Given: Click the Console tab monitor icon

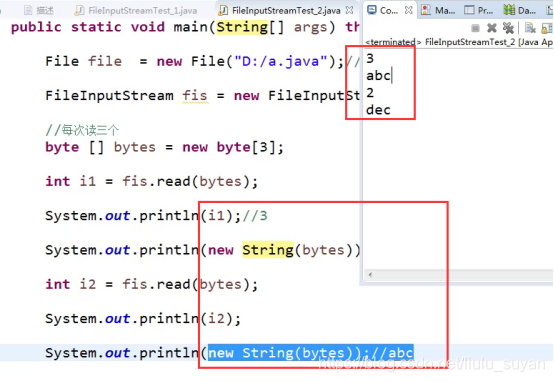Looking at the screenshot, I should pyautogui.click(x=372, y=10).
